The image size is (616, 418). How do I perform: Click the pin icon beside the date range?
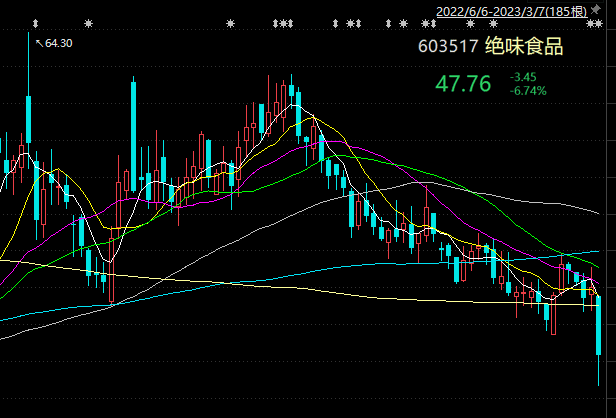pos(596,10)
